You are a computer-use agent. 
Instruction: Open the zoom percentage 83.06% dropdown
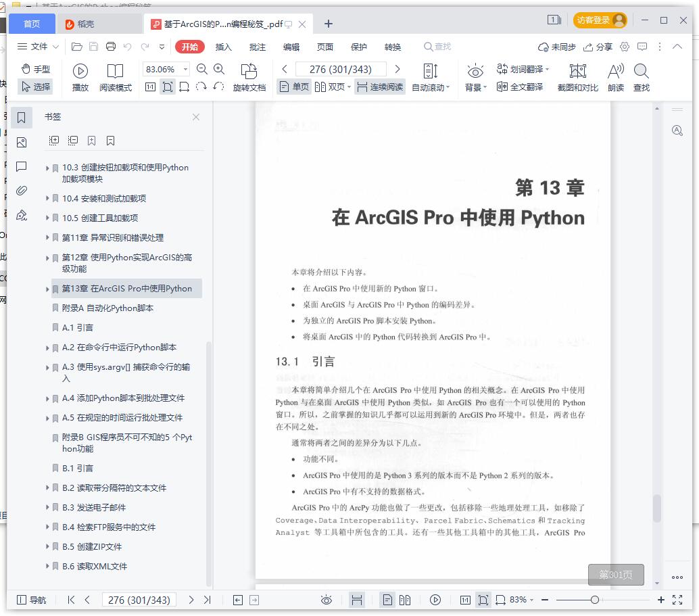click(185, 69)
